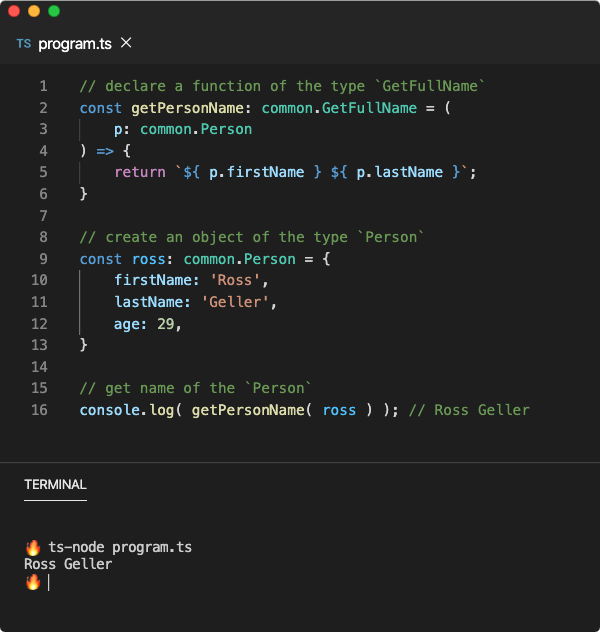Click the closing brace on line 13

coord(83,345)
